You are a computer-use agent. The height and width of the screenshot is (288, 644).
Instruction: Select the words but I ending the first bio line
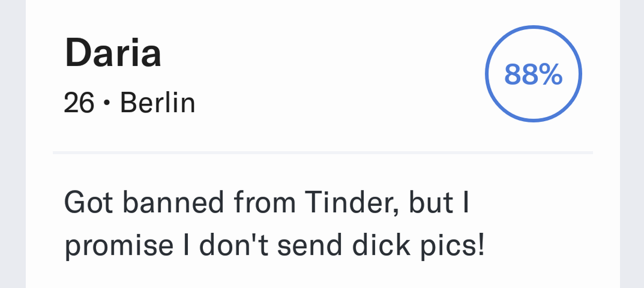pos(440,204)
